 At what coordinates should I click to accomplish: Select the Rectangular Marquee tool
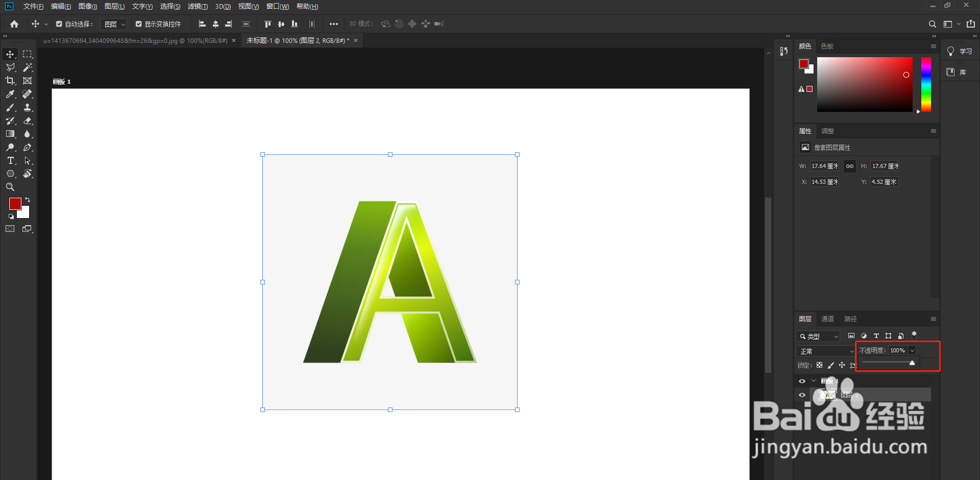[28, 54]
